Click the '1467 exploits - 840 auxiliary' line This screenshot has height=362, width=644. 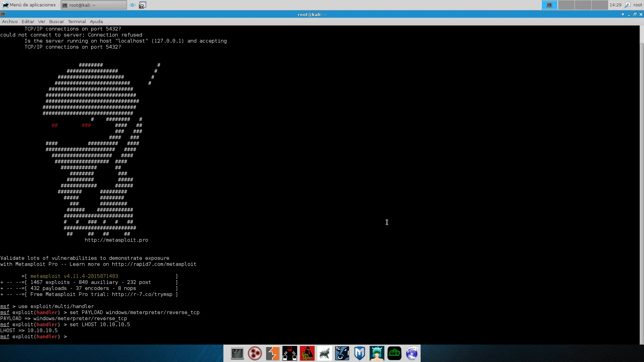(x=91, y=282)
